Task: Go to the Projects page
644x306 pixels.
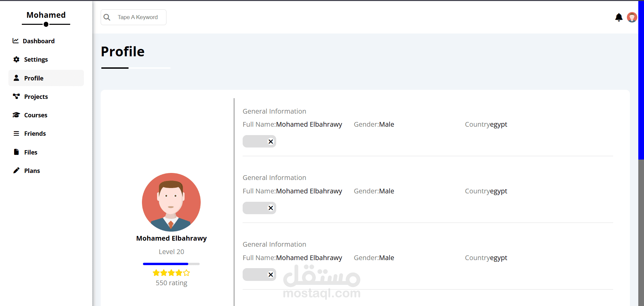Action: coord(46,97)
